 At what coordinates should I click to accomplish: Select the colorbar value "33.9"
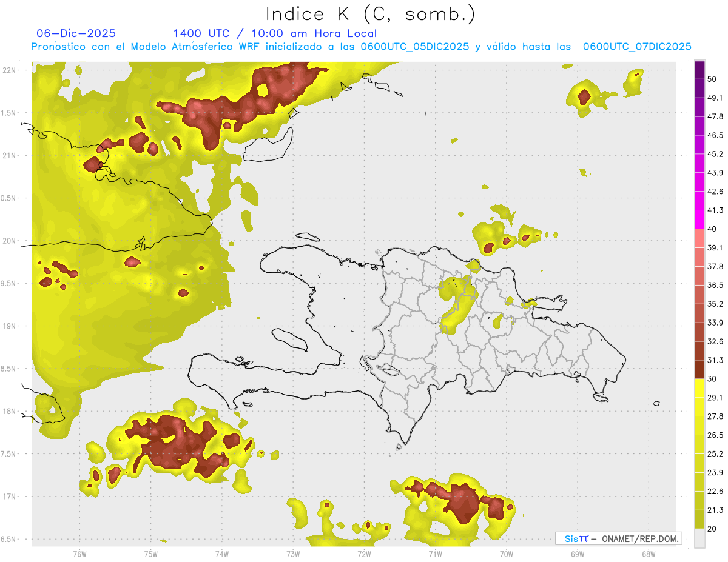715,323
